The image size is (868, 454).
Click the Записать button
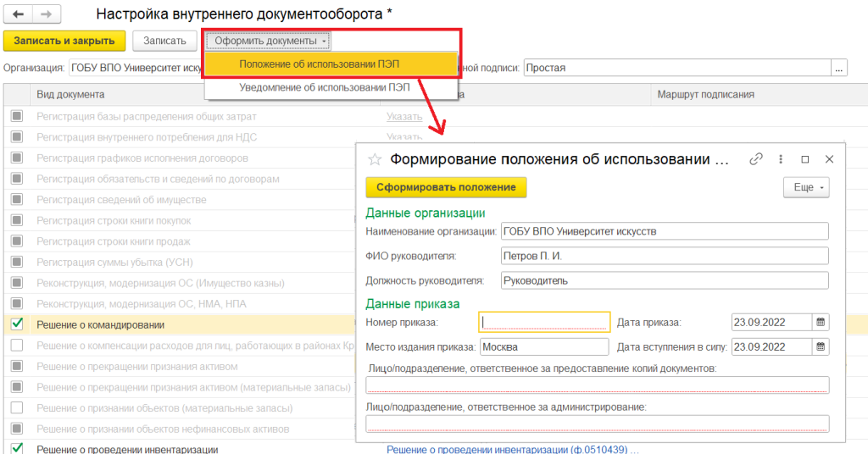tap(164, 41)
